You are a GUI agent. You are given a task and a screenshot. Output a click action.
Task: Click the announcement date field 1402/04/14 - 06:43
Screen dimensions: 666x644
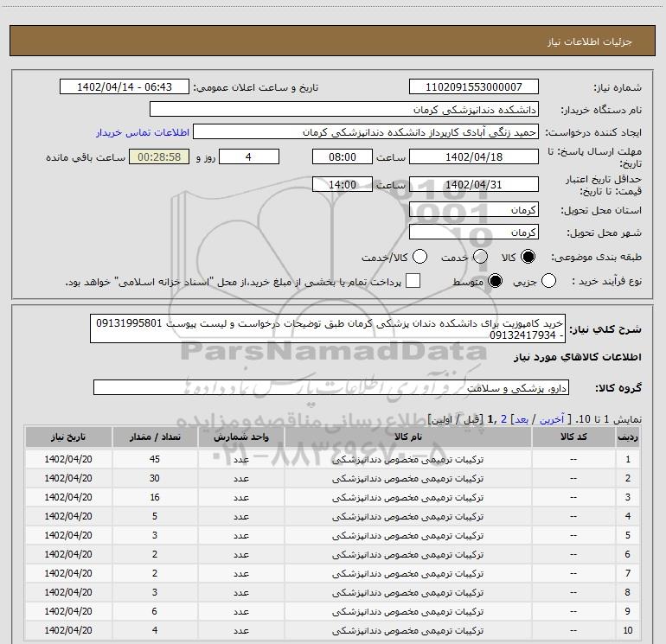point(125,86)
